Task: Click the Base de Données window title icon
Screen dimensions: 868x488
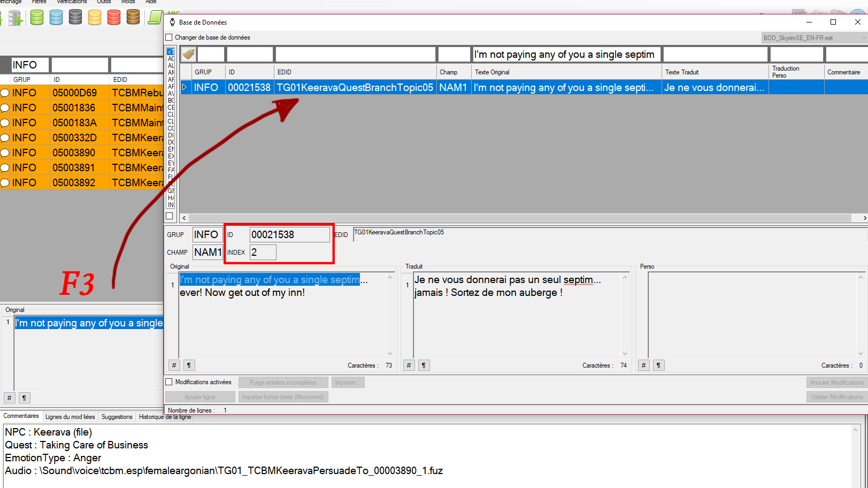Action: coord(172,22)
